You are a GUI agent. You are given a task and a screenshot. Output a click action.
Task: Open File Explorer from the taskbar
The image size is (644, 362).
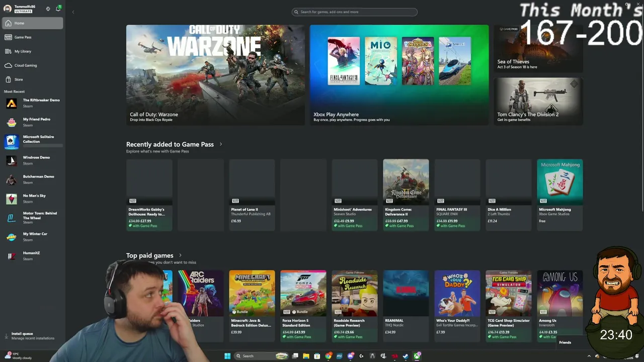coord(306,356)
